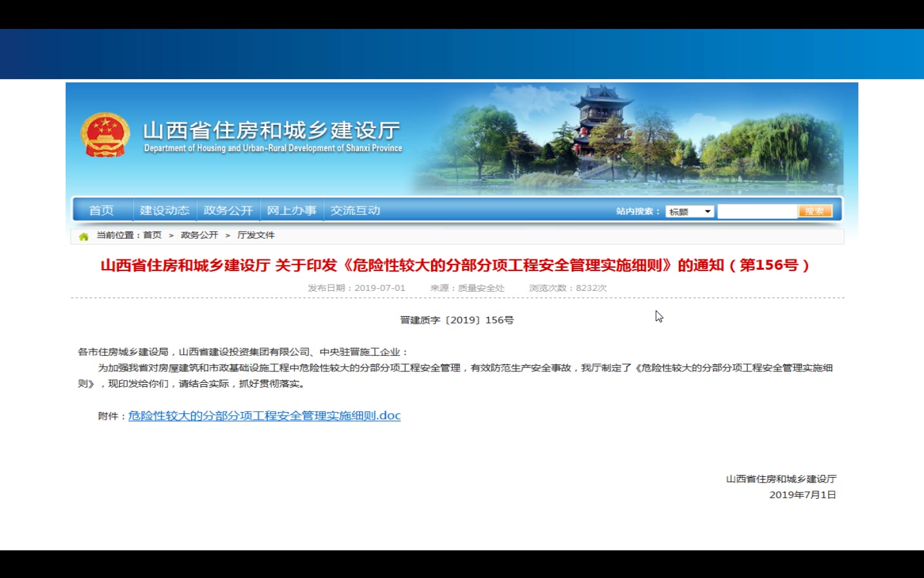Open the 政务公开 navigation menu item
Image resolution: width=924 pixels, height=578 pixels.
[x=228, y=210]
